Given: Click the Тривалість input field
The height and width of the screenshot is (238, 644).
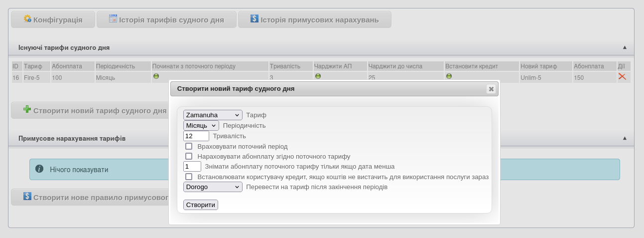Looking at the screenshot, I should click(x=196, y=136).
